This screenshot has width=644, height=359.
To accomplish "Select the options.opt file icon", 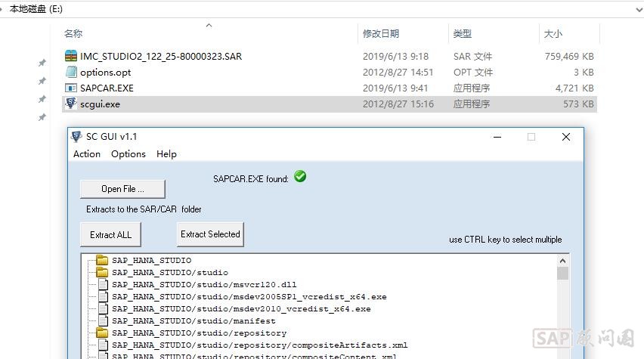I will pyautogui.click(x=71, y=72).
